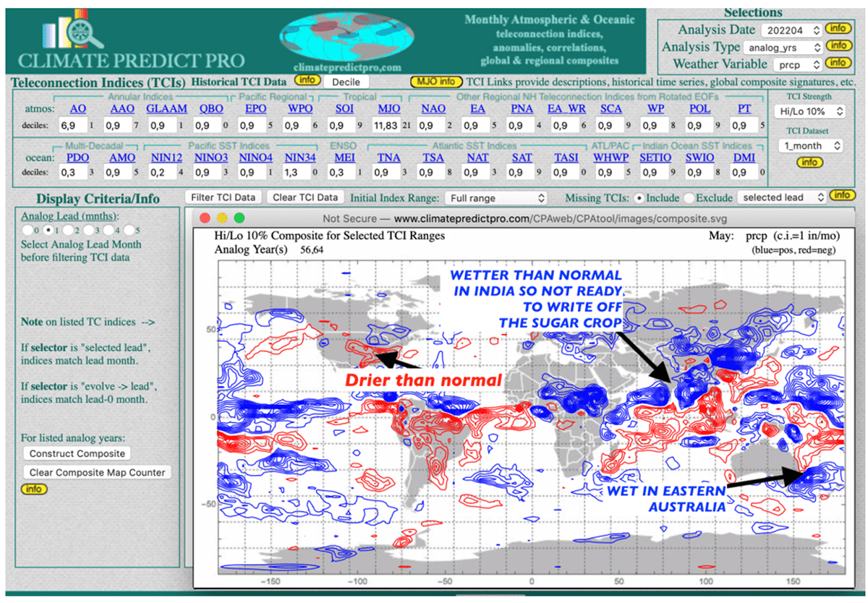
Task: Click info badge next to Historical TCI Data
Action: pyautogui.click(x=306, y=80)
